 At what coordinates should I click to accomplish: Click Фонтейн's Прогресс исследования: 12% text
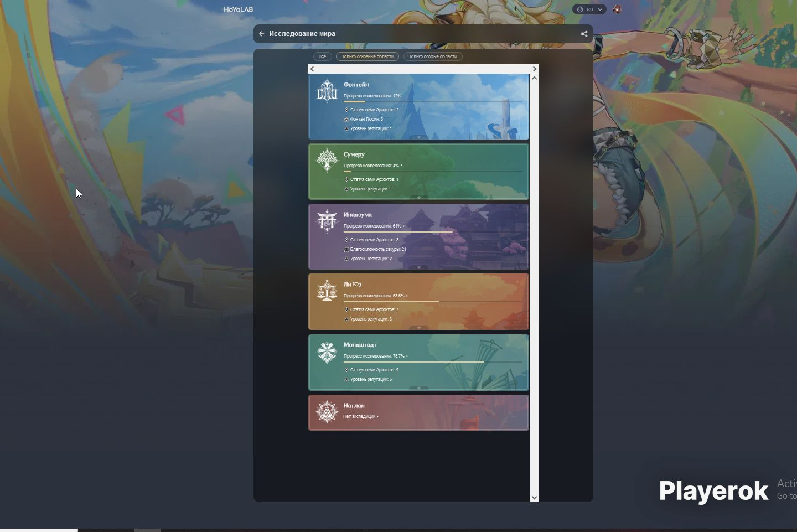[x=372, y=96]
